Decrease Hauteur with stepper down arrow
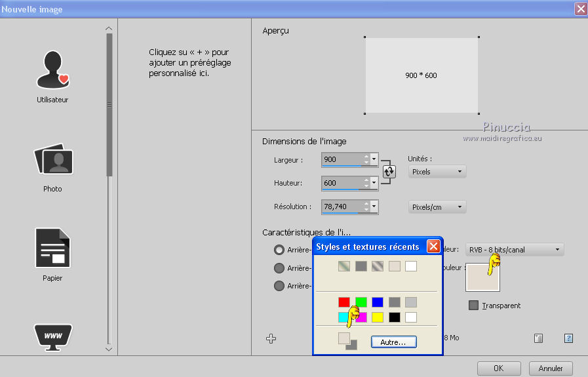The width and height of the screenshot is (588, 377). pos(366,186)
